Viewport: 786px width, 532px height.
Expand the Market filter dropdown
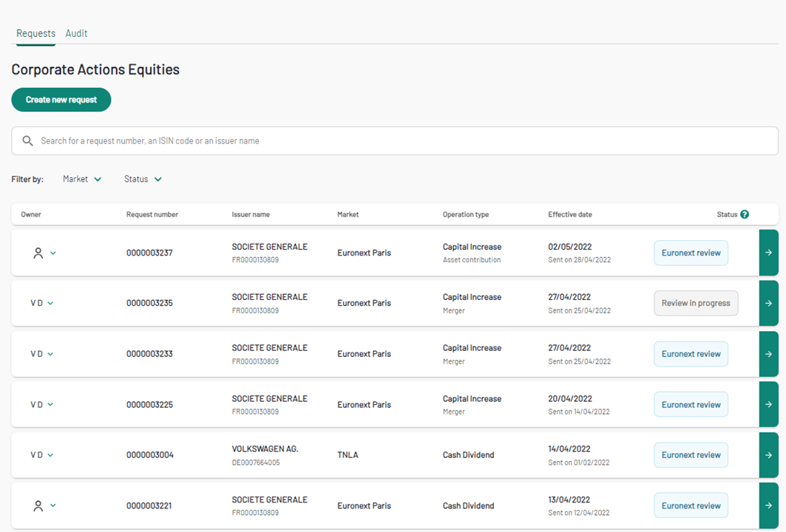tap(82, 179)
